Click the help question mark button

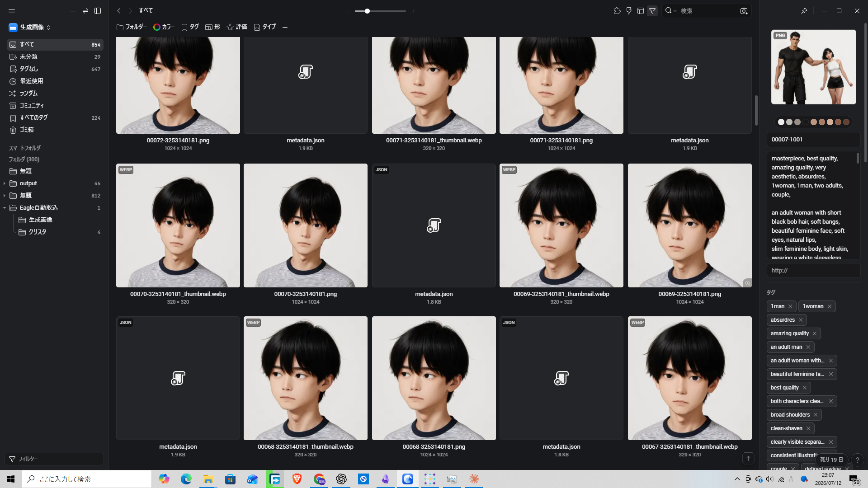[x=857, y=460]
